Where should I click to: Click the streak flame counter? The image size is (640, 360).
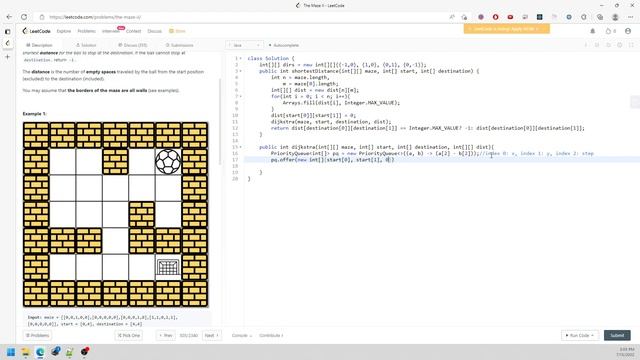point(611,31)
